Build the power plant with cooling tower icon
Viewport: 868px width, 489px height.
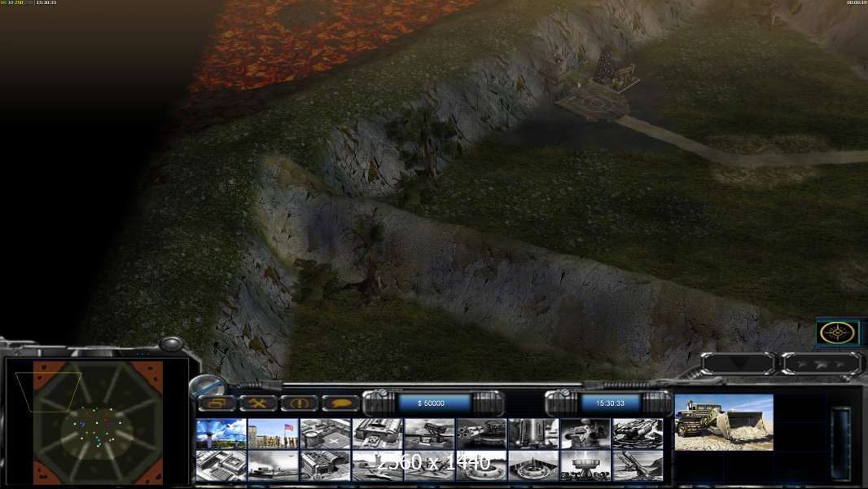221,434
